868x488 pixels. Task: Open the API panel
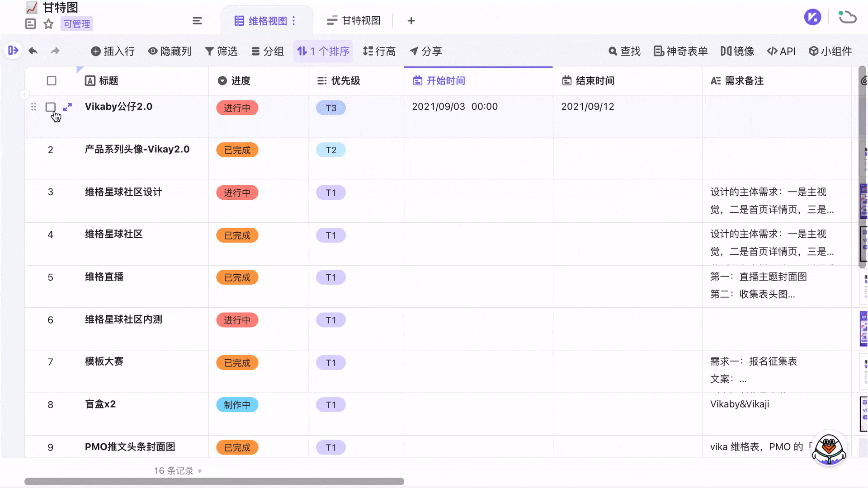point(781,51)
